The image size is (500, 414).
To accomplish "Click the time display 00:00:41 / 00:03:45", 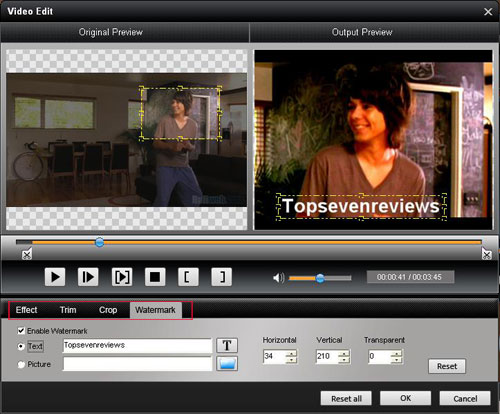I will coord(410,277).
